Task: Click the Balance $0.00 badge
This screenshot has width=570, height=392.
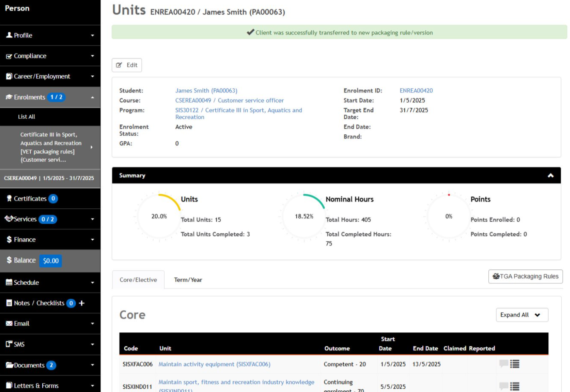Action: pos(51,261)
